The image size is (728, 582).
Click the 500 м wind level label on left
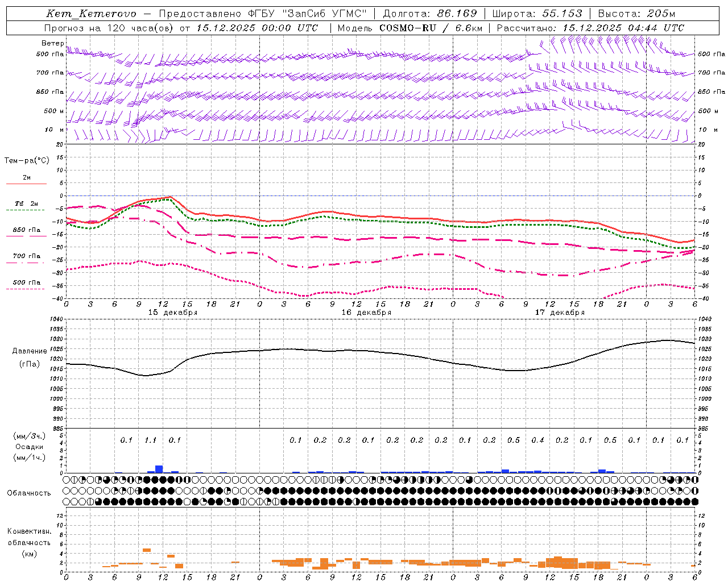54,111
